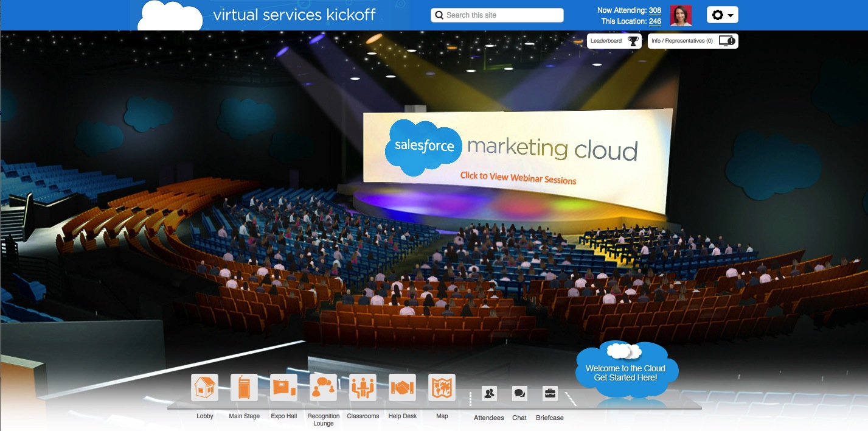Expand the gear settings dropdown
The height and width of the screenshot is (431, 868).
pos(723,15)
